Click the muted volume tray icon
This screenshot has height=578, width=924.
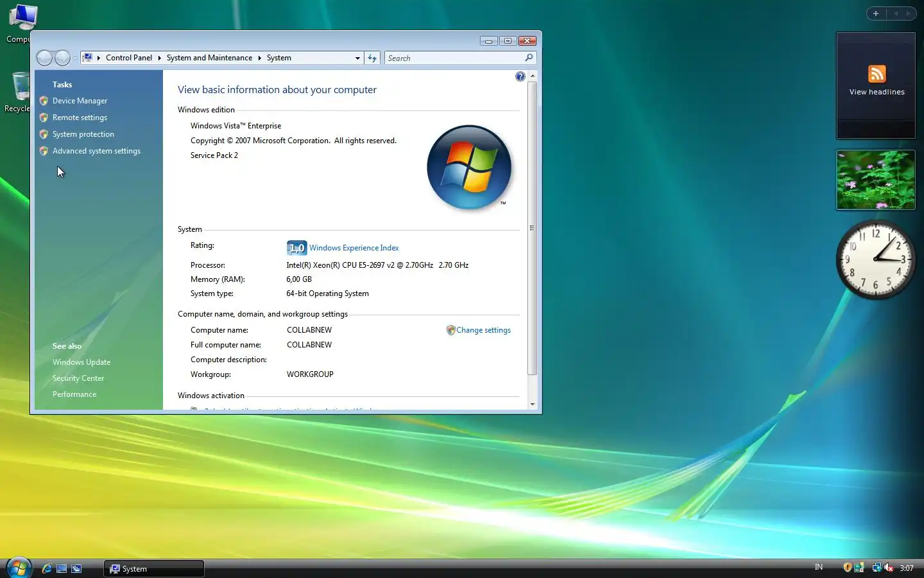tap(889, 568)
